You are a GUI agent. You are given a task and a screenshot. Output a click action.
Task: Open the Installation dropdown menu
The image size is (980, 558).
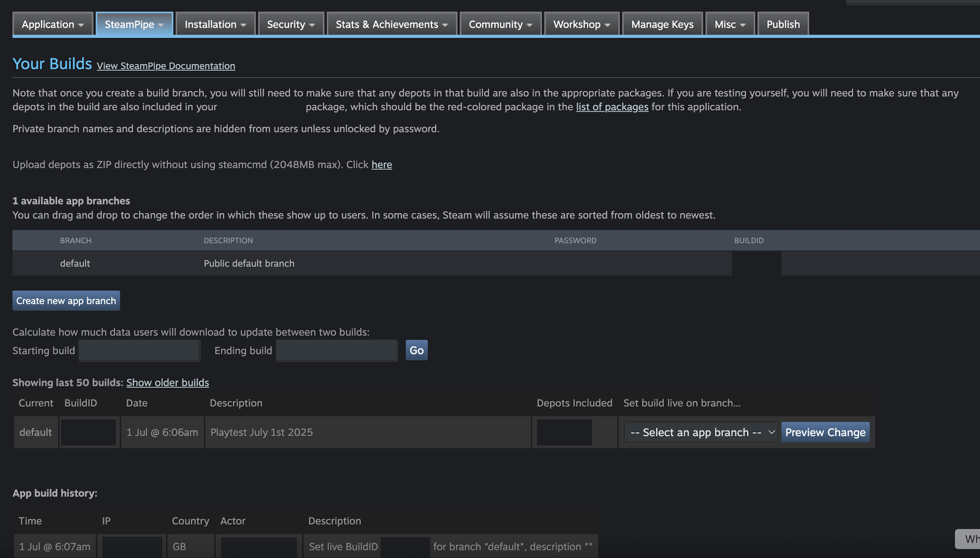coord(215,24)
